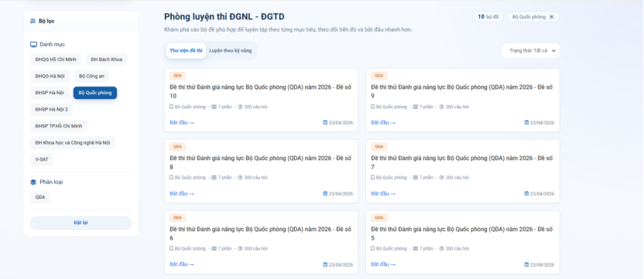Screen dimensions: 644x279
Task: Toggle the ĐHSP Hà Nội category chip
Action: [x=50, y=93]
